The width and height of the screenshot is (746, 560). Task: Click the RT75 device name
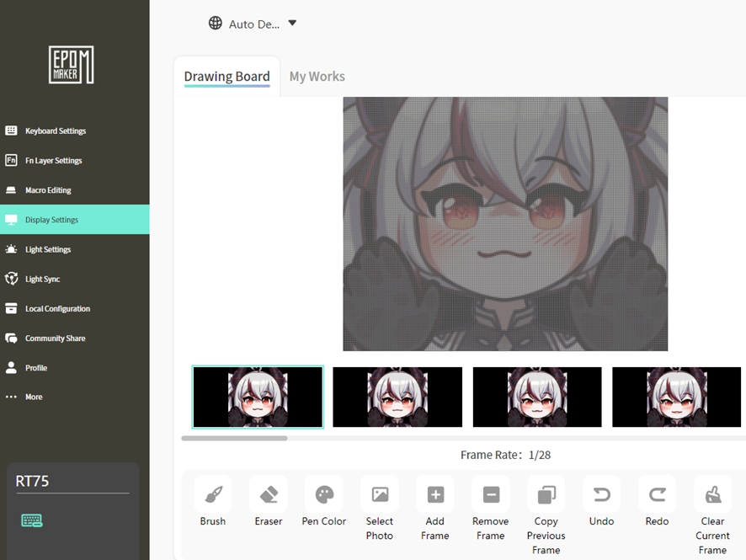[x=32, y=481]
